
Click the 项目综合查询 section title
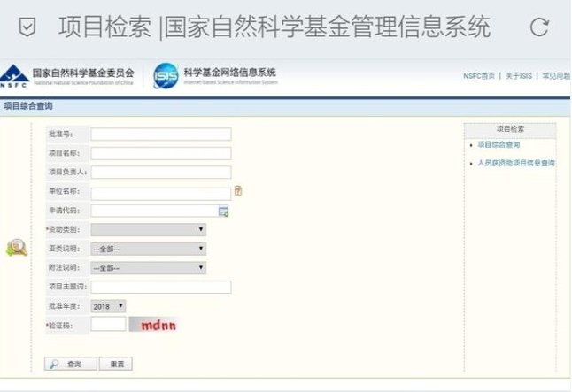pos(28,106)
